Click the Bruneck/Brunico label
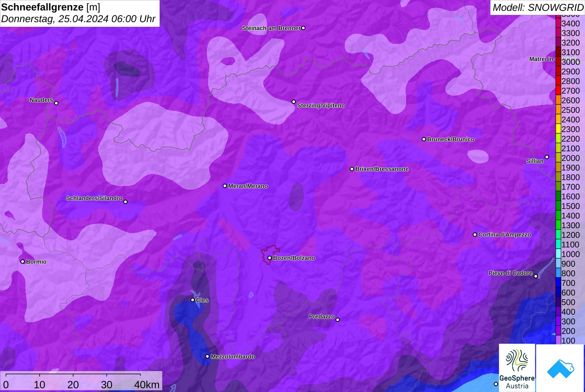The height and width of the screenshot is (392, 585). [451, 139]
